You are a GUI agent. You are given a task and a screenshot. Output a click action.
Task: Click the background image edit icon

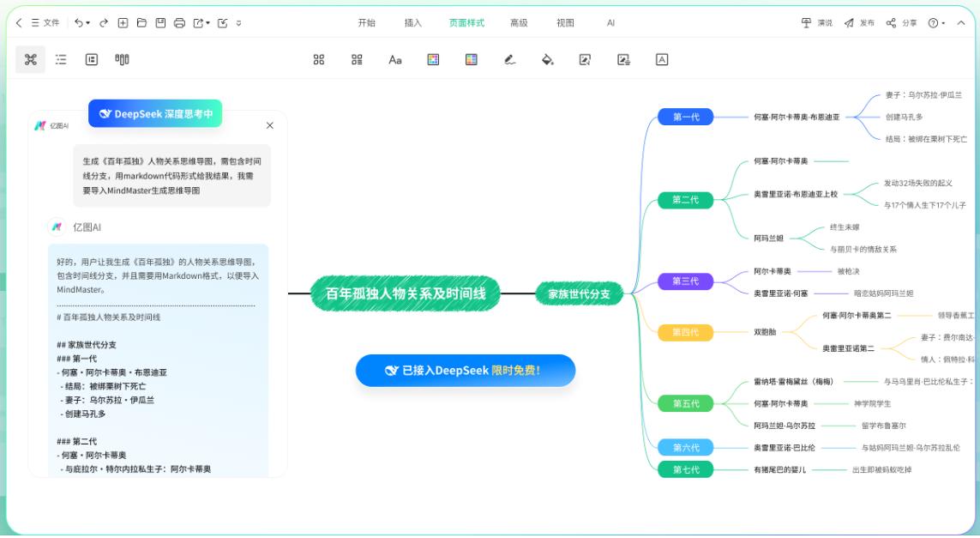585,59
